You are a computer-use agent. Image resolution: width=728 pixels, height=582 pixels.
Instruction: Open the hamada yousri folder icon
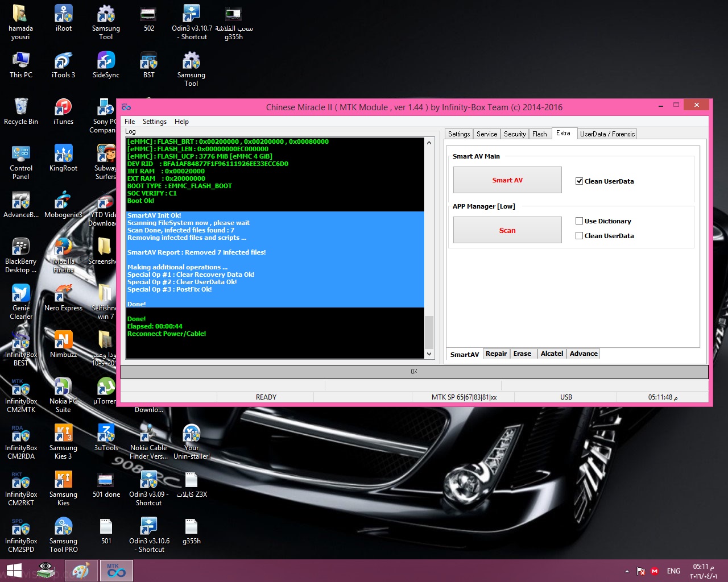point(20,23)
